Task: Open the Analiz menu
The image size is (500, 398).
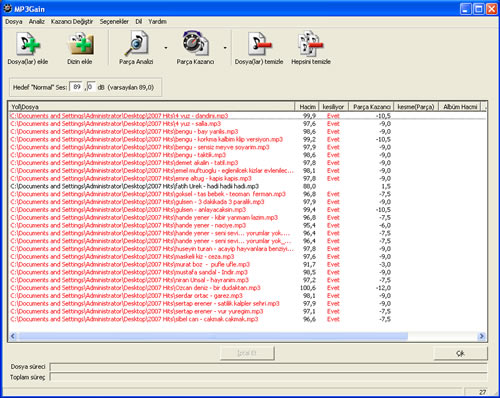Action: (x=36, y=22)
